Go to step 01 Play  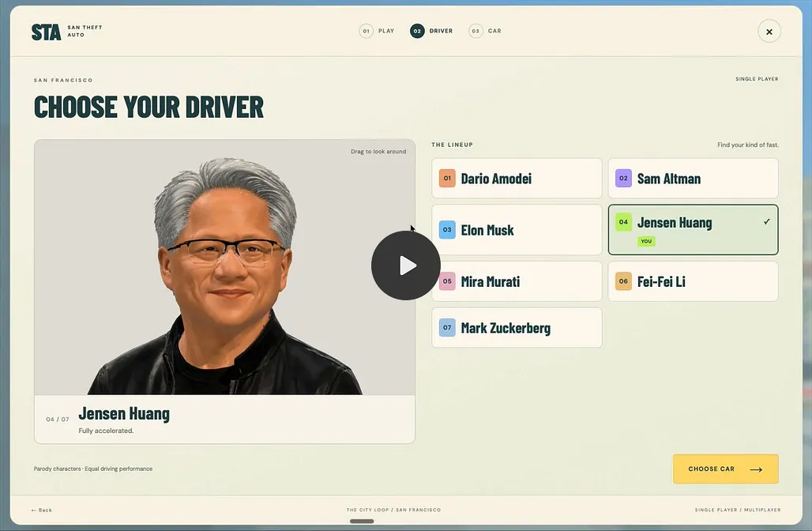[377, 31]
